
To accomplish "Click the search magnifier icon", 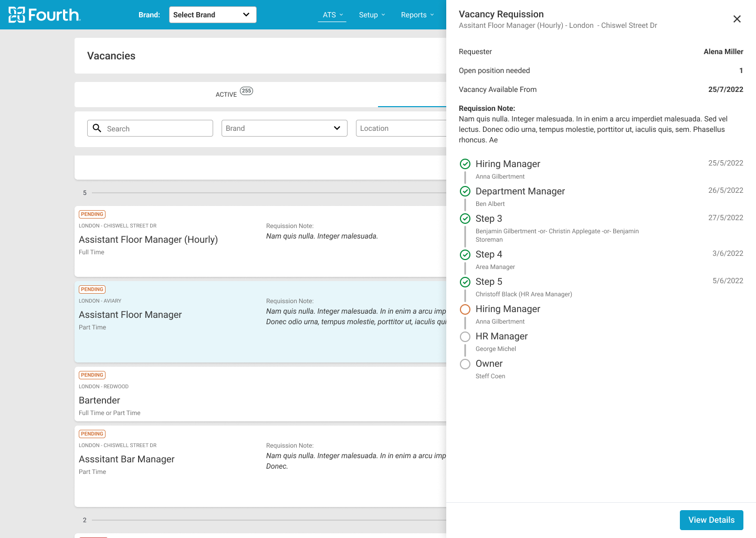I will pos(97,128).
